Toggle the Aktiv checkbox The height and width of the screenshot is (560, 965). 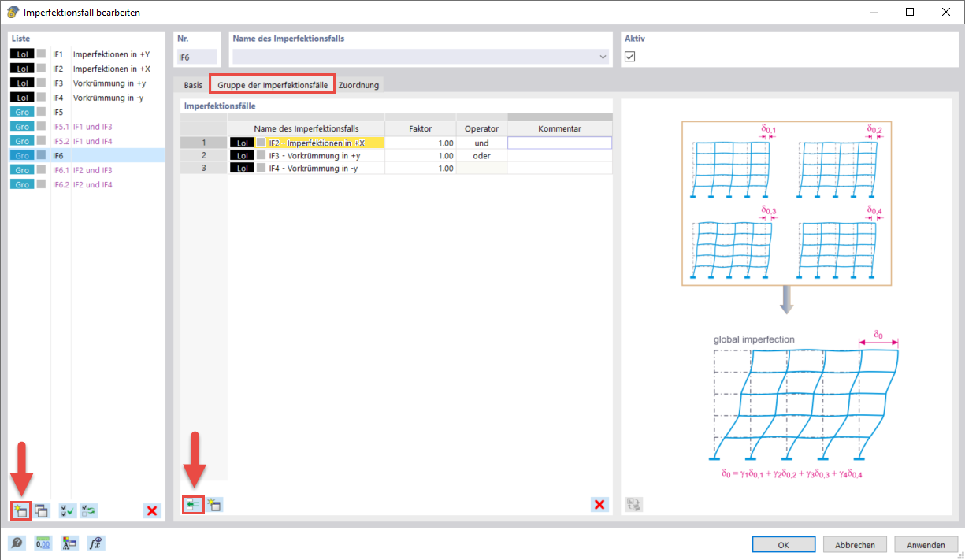click(x=630, y=57)
